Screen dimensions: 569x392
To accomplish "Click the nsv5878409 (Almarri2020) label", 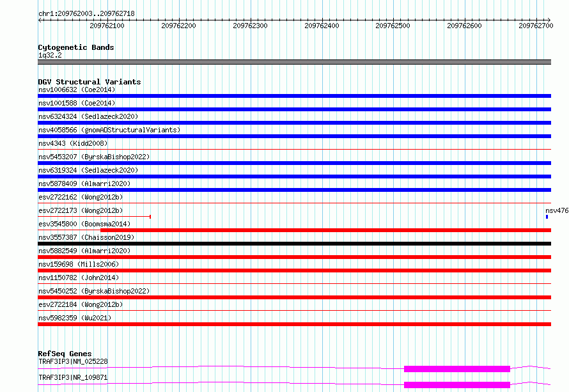I will [x=84, y=184].
